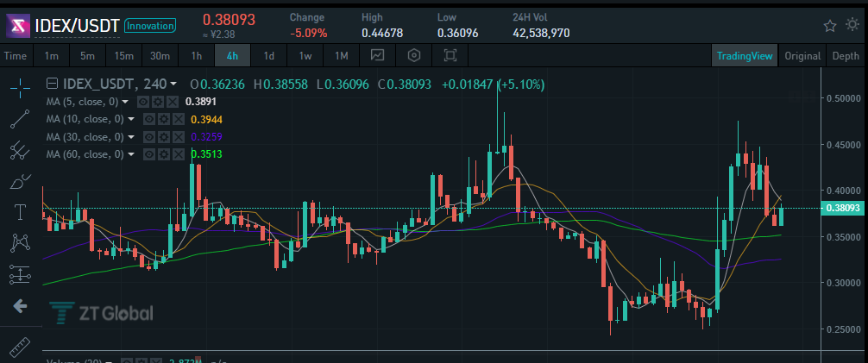Select the 4h interval
Image resolution: width=868 pixels, height=363 pixels.
click(x=232, y=55)
